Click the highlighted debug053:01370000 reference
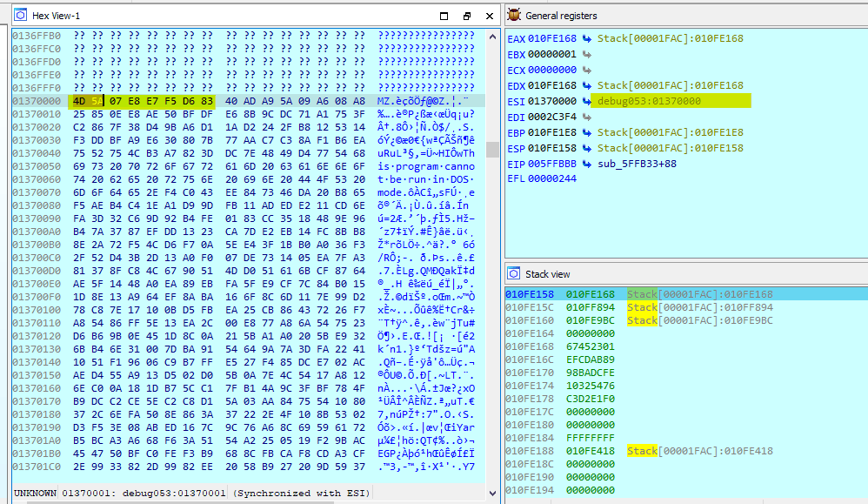Screen dimensions: 868x504 [x=649, y=101]
